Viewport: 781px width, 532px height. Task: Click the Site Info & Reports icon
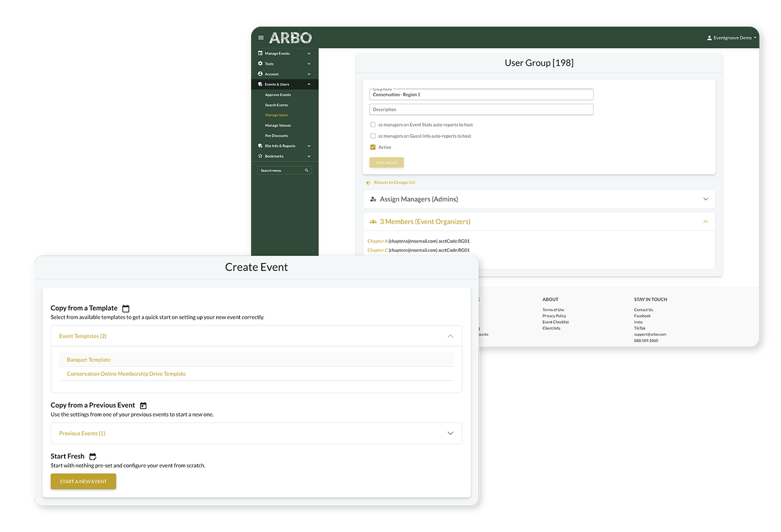tap(260, 146)
